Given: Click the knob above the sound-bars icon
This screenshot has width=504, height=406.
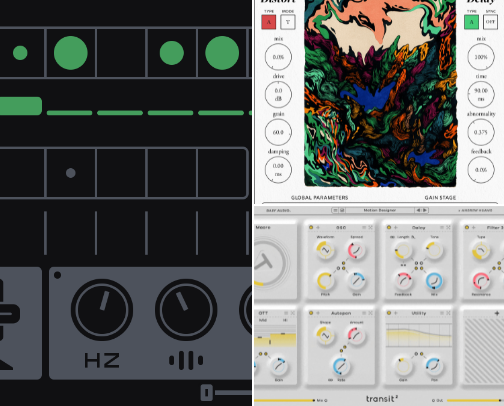Looking at the screenshot, I should (186, 310).
